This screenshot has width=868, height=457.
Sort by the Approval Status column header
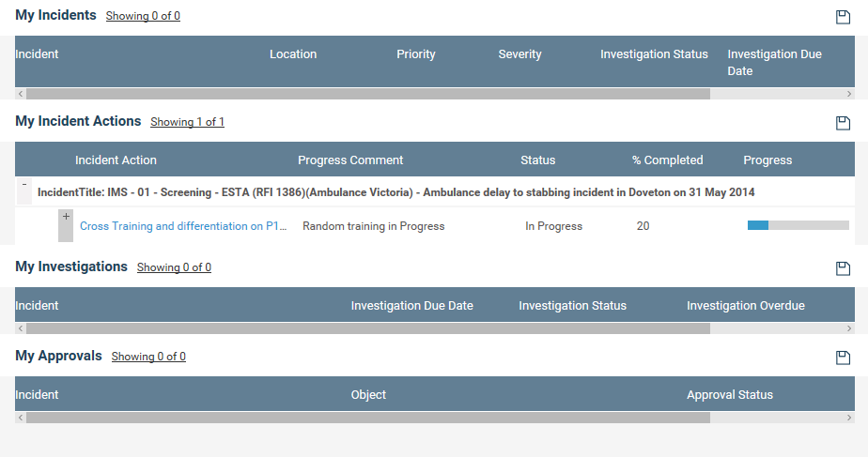730,394
